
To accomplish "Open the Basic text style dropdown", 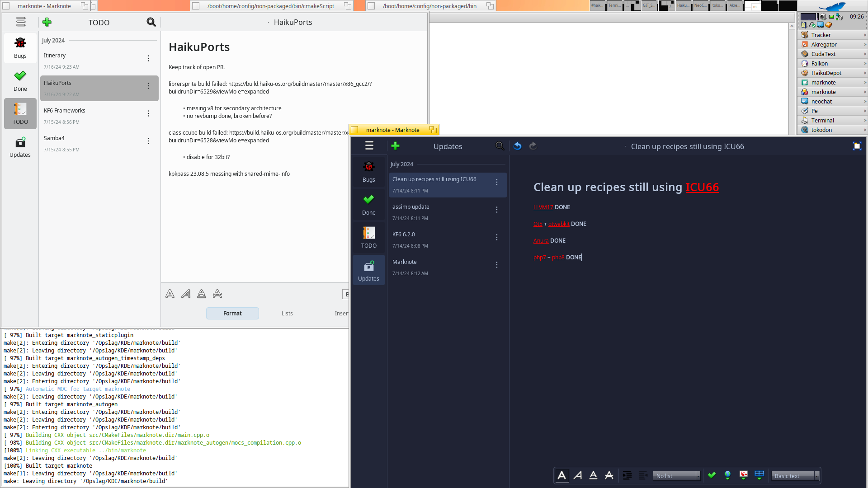I will coord(795,476).
